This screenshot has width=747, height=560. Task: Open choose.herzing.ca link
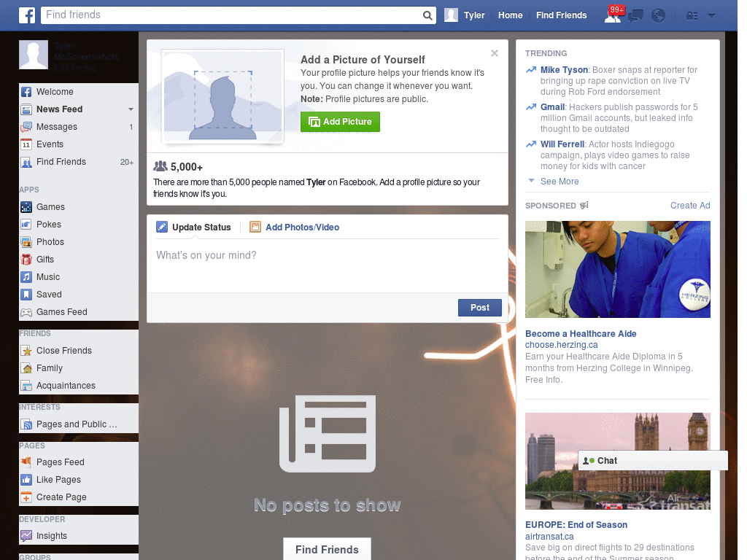pyautogui.click(x=561, y=345)
